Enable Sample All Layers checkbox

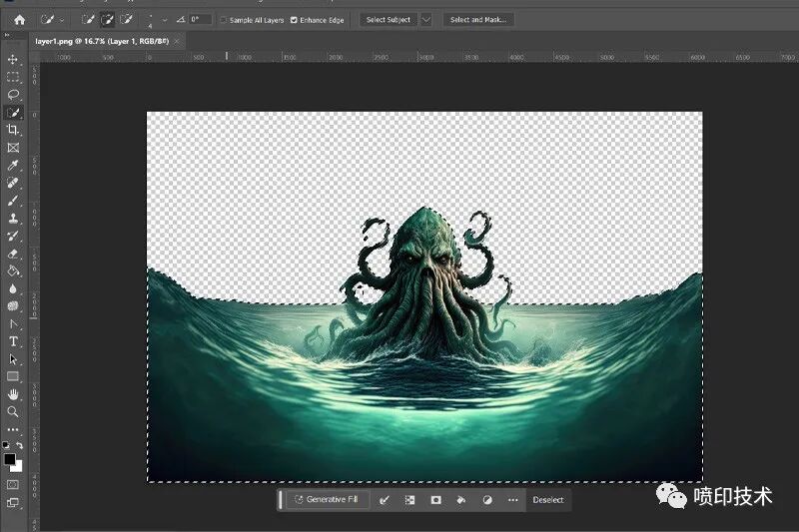click(223, 20)
